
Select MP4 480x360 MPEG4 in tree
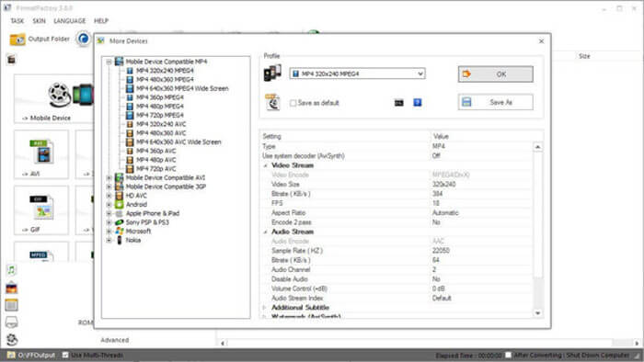click(x=165, y=80)
